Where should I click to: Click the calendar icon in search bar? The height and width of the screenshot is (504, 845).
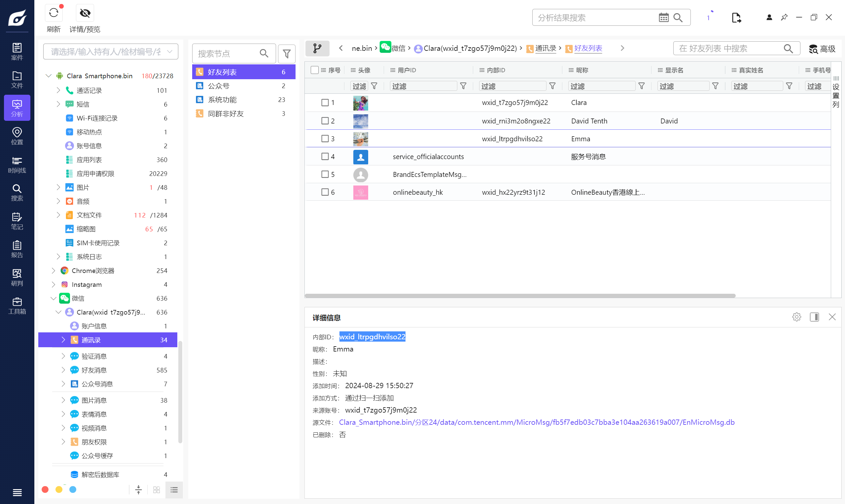(663, 18)
